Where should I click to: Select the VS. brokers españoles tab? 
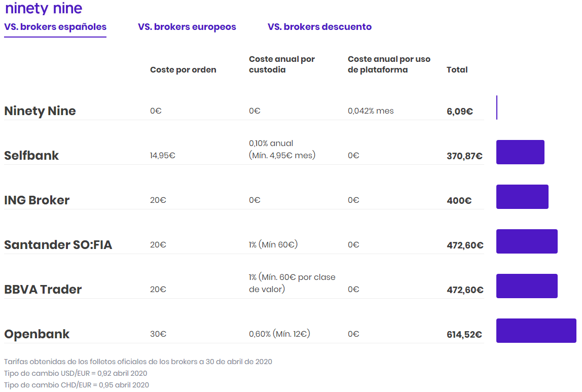pyautogui.click(x=55, y=26)
